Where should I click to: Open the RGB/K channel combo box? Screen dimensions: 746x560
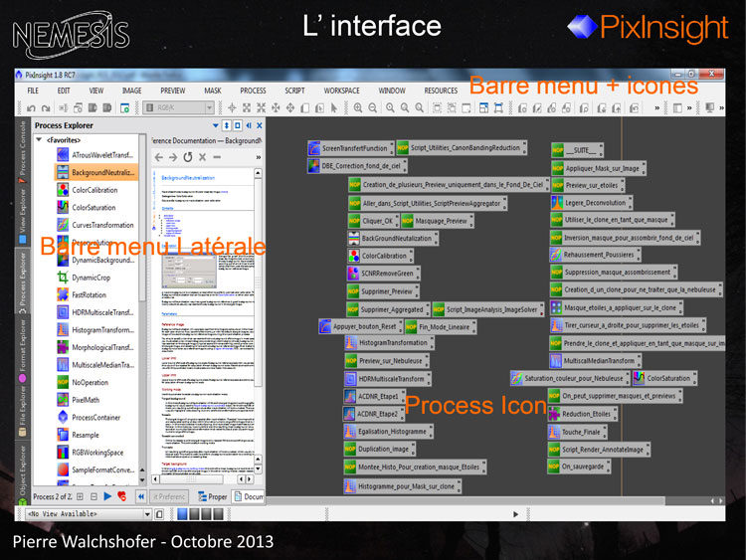pos(179,108)
